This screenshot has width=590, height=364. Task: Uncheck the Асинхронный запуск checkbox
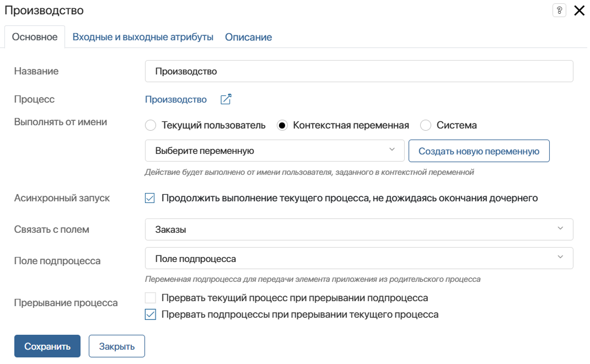(x=150, y=198)
